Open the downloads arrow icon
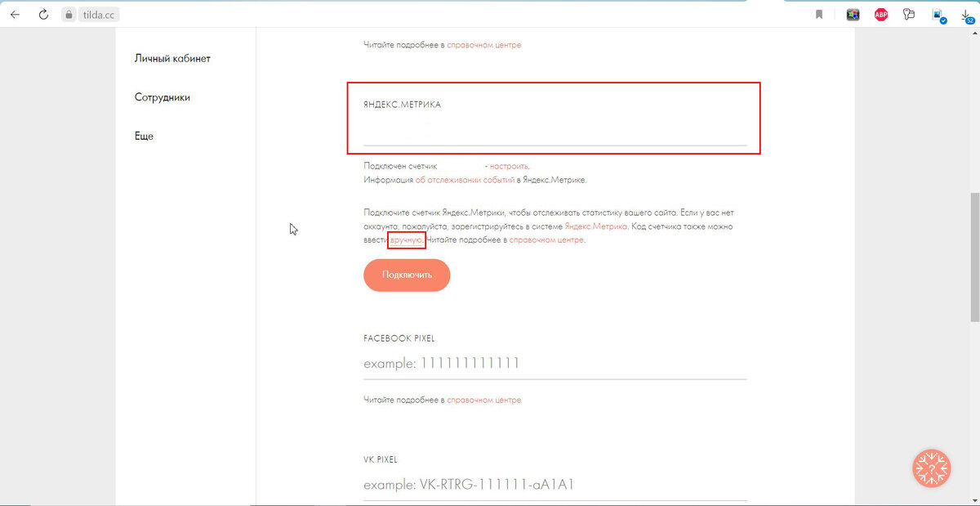This screenshot has width=980, height=506. pyautogui.click(x=967, y=16)
